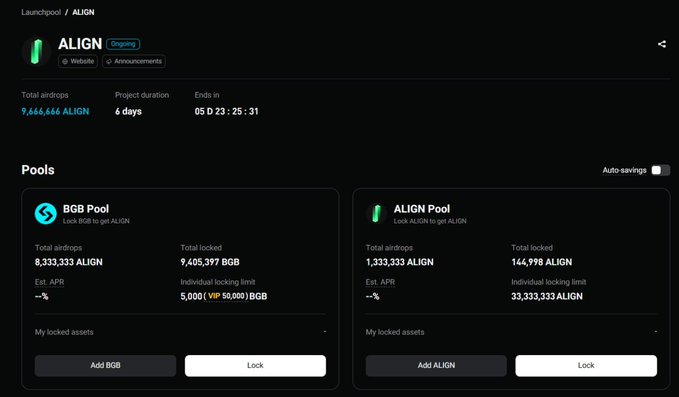Click the 1,333,333 ALIGN airdrops value
The image size is (679, 397).
point(400,262)
